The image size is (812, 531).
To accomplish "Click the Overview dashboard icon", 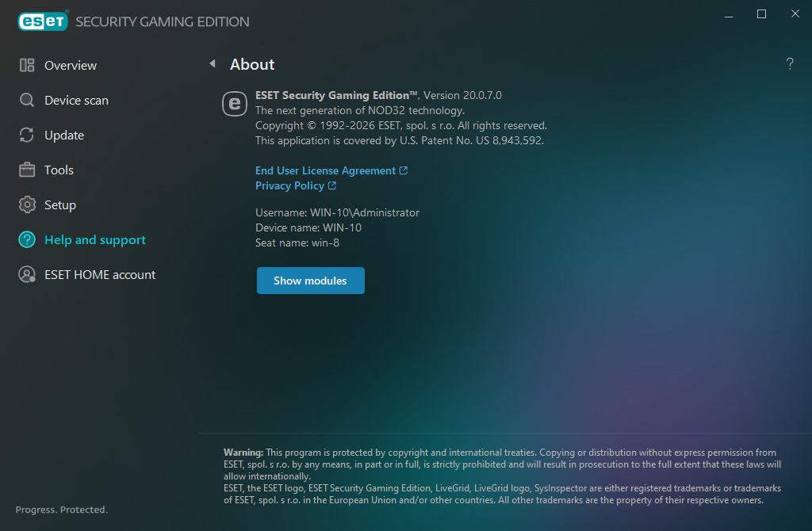I will [27, 65].
